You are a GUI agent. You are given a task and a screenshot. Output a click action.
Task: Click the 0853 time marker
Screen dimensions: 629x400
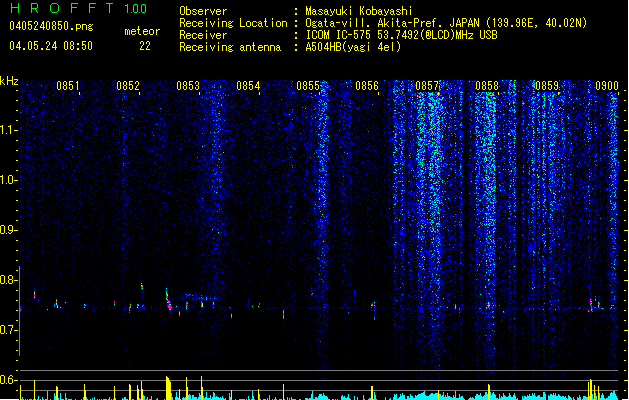[188, 86]
